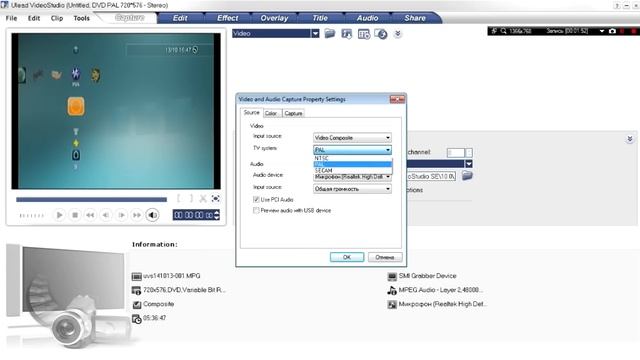640x360 pixels.
Task: Select the Capture tab in dialog
Action: [293, 113]
